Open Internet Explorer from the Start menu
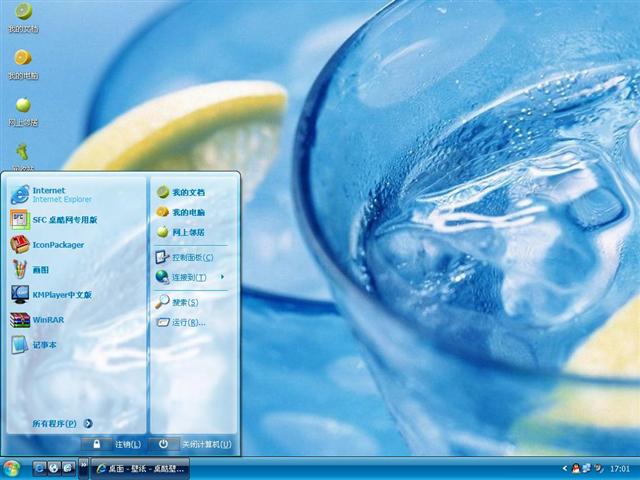Image resolution: width=640 pixels, height=480 pixels. [x=51, y=194]
